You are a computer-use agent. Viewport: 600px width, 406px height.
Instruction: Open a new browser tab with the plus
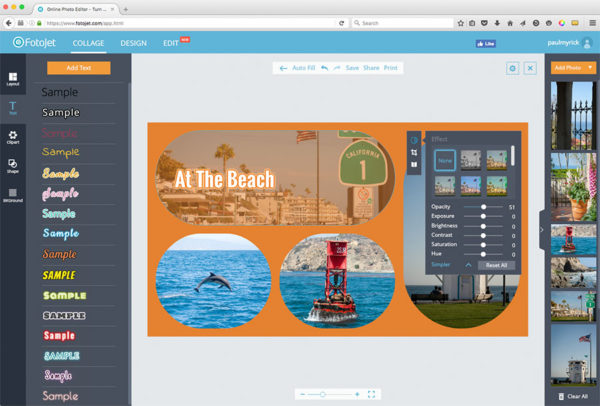coord(126,9)
